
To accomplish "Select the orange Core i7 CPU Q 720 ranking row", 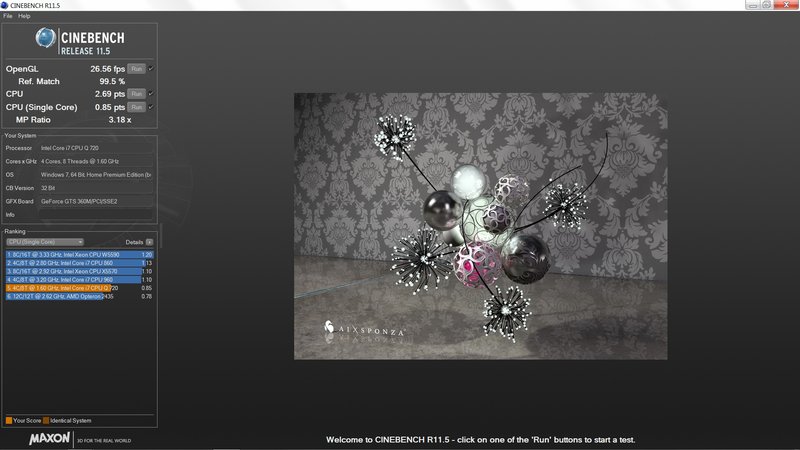I will [80, 288].
